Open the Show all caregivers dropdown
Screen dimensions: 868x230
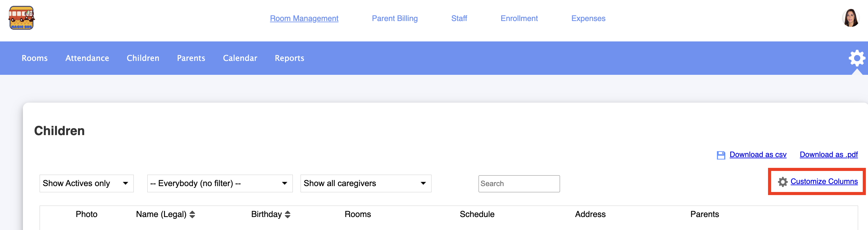366,183
